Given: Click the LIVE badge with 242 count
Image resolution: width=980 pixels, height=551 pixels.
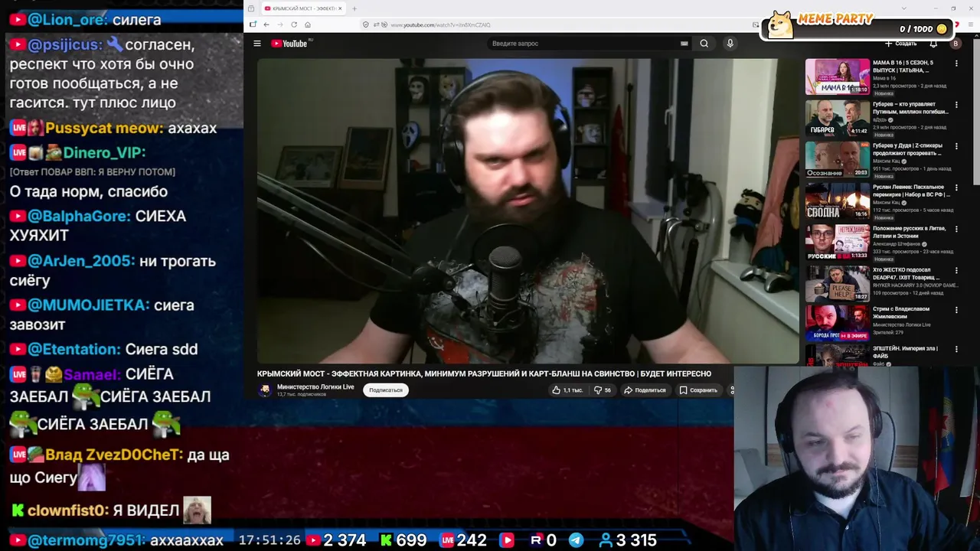Looking at the screenshot, I should (x=448, y=540).
